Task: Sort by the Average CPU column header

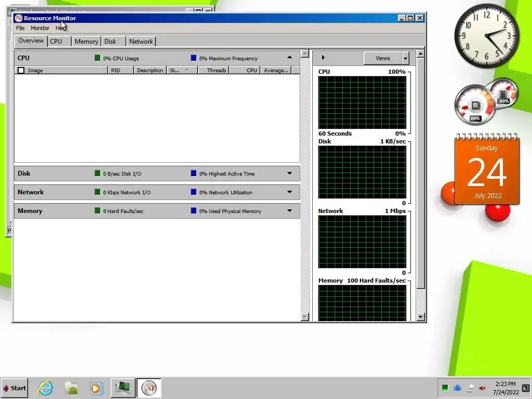Action: [x=276, y=70]
